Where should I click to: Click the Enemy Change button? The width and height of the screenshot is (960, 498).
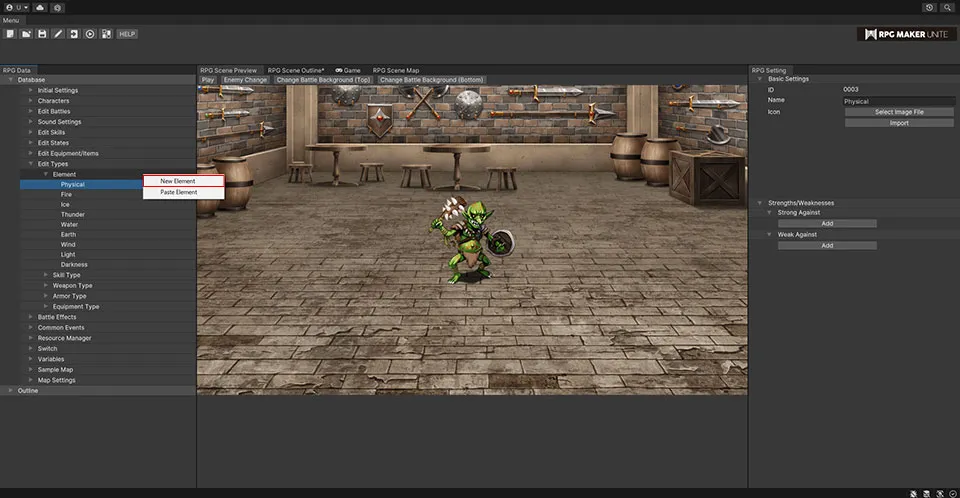[245, 79]
